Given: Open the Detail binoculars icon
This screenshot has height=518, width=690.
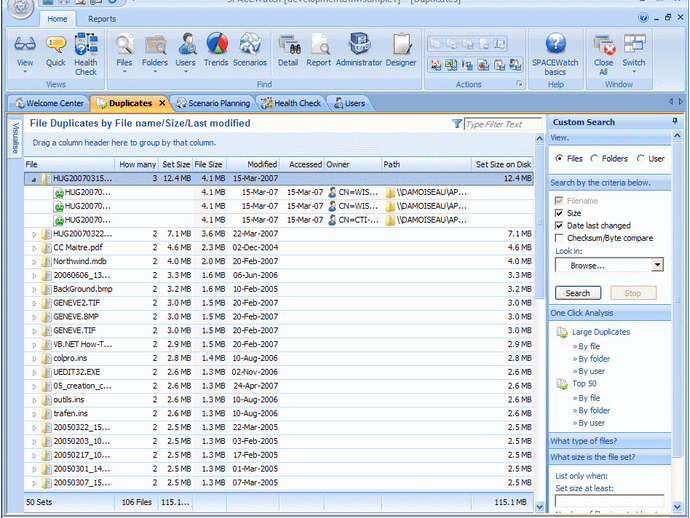Looking at the screenshot, I should pyautogui.click(x=289, y=44).
